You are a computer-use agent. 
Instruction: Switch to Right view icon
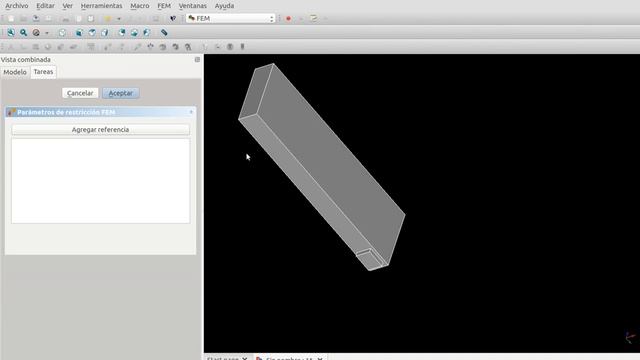click(105, 33)
